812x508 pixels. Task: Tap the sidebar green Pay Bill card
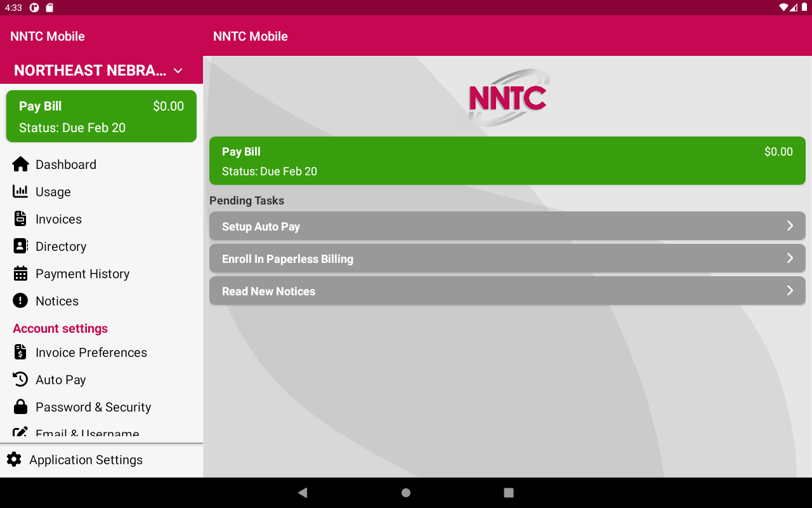tap(101, 116)
